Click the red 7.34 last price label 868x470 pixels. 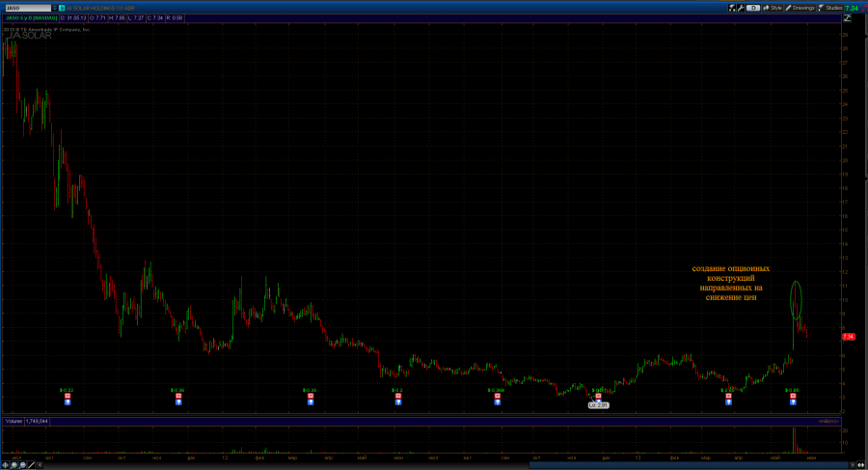(x=848, y=337)
